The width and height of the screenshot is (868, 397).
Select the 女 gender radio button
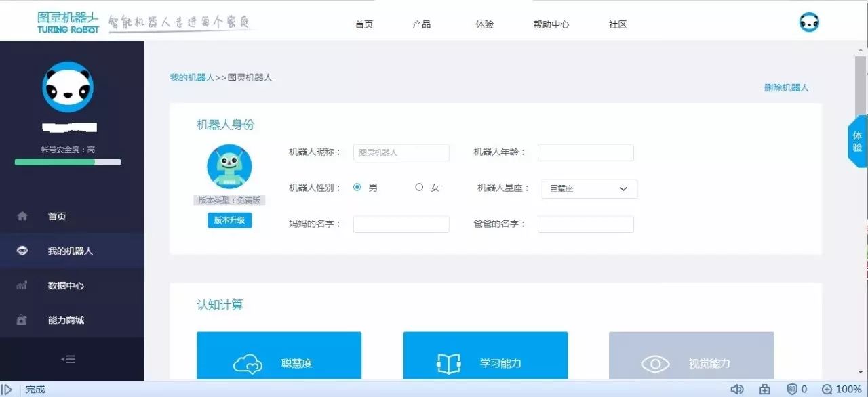coord(419,188)
